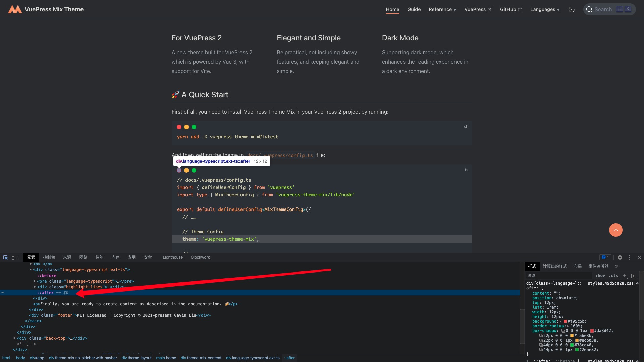The width and height of the screenshot is (644, 362).
Task: Click the dark mode moon icon in navbar
Action: [572, 9]
